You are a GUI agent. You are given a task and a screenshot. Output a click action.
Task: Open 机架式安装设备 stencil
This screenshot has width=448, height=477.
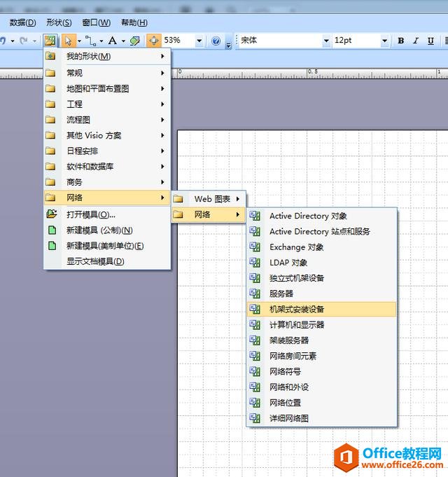pyautogui.click(x=321, y=310)
